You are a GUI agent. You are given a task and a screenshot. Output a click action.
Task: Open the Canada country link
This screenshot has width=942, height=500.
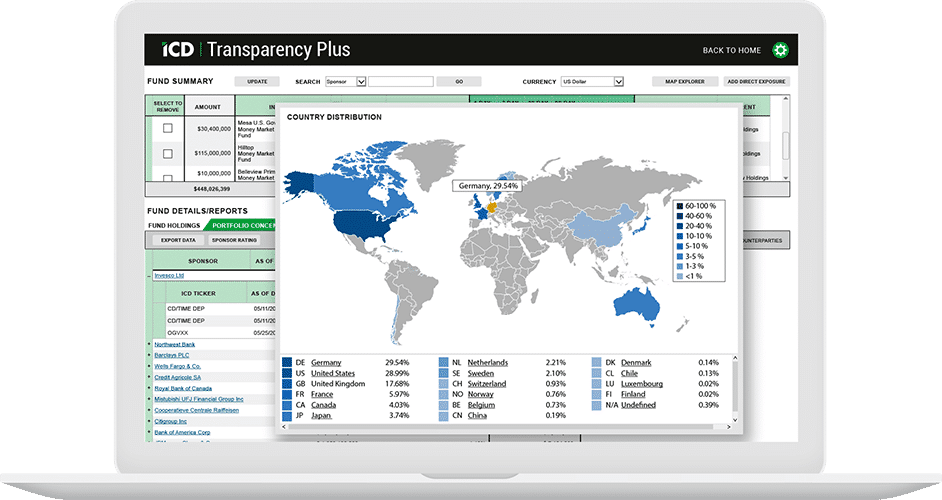pos(324,405)
